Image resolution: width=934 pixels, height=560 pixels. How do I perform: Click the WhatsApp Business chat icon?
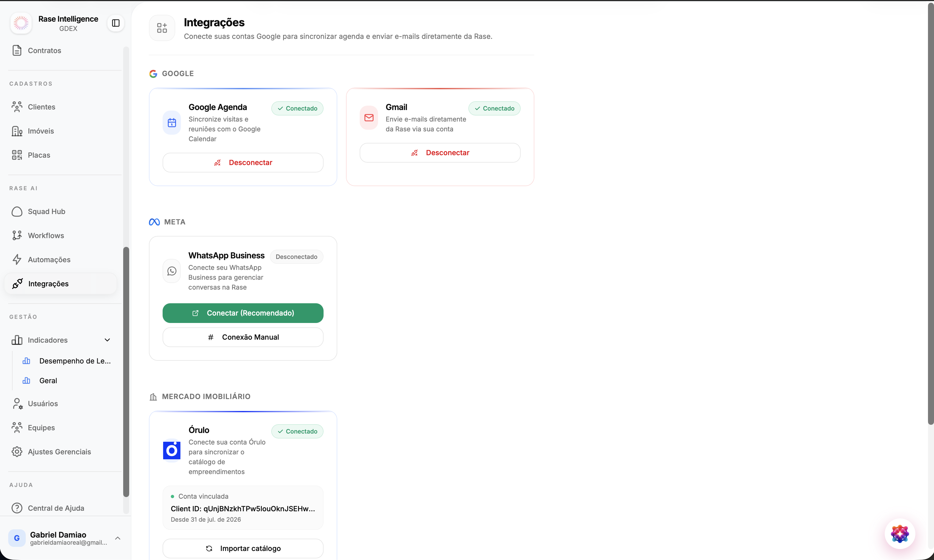click(172, 271)
